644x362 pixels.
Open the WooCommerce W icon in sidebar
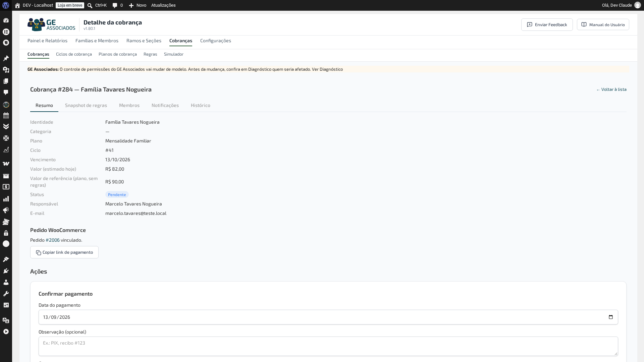[6, 164]
